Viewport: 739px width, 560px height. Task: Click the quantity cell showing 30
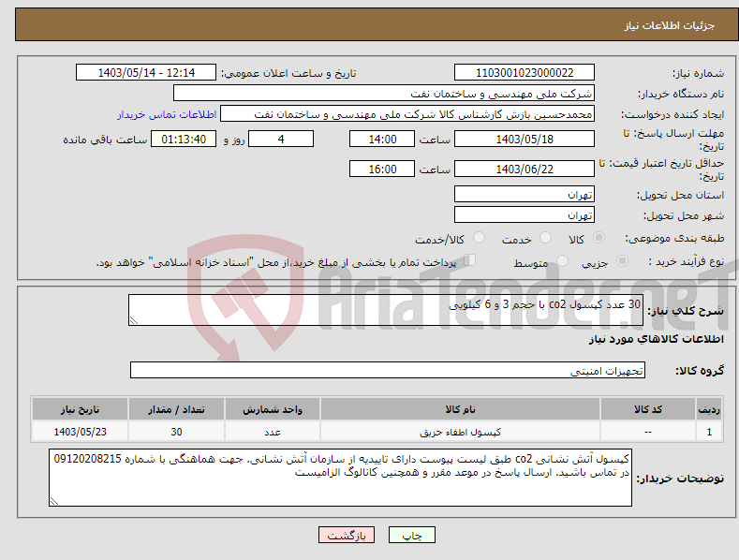point(176,432)
